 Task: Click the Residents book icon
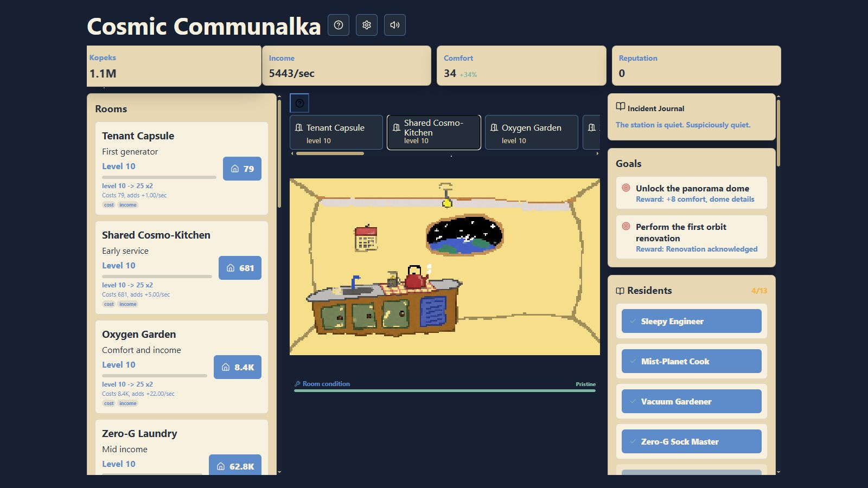pos(620,291)
